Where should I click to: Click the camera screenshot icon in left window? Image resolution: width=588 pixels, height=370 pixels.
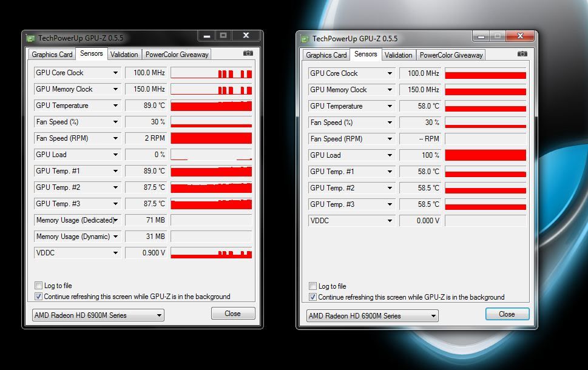tap(248, 53)
